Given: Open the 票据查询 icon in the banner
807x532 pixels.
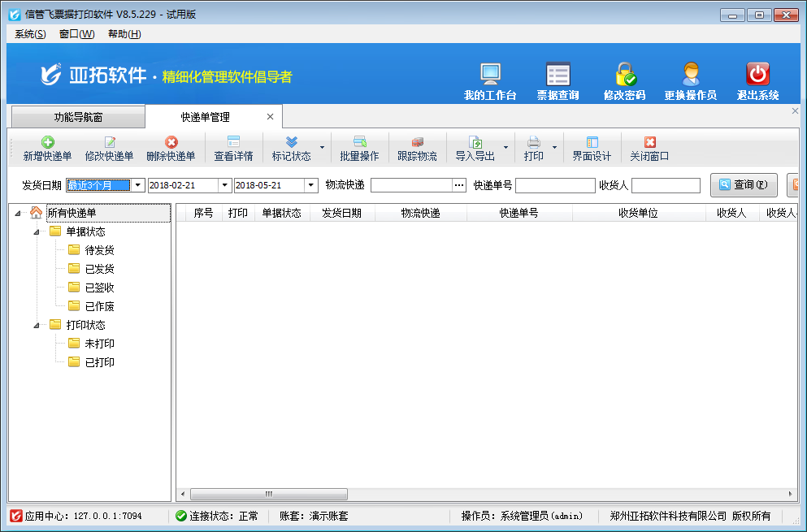Looking at the screenshot, I should pos(558,78).
